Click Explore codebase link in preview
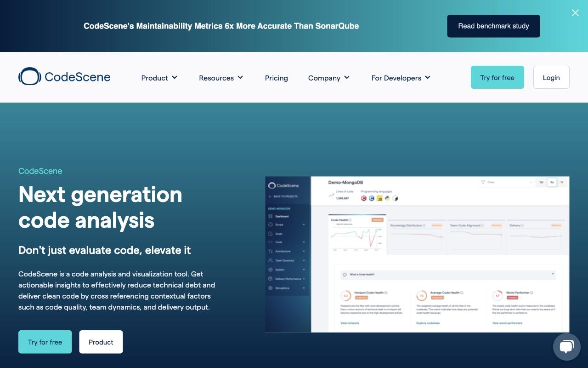 point(428,323)
